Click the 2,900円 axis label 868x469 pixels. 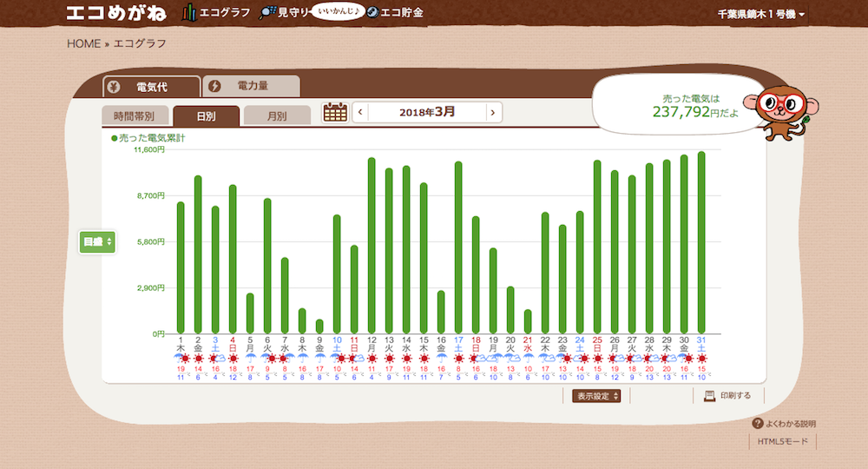(151, 288)
